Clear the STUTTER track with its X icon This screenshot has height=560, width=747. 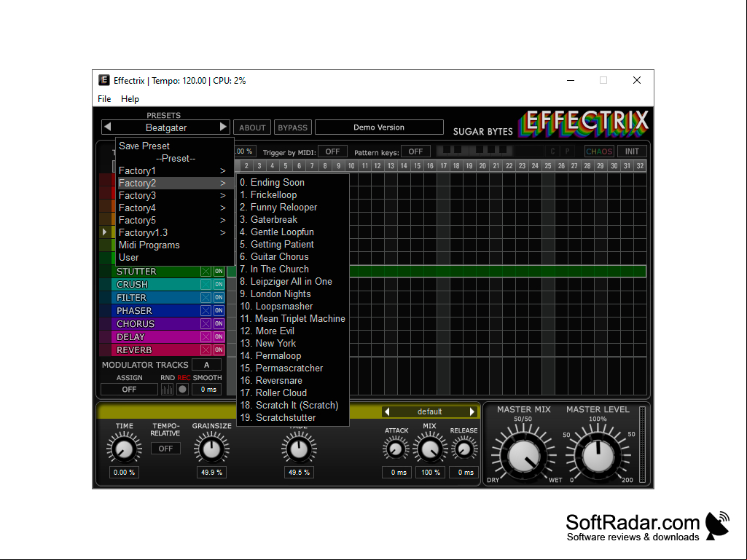tap(206, 272)
